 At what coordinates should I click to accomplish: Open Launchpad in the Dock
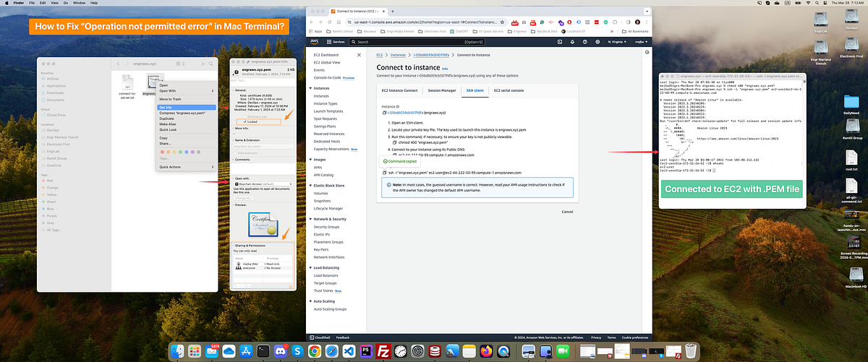point(195,351)
